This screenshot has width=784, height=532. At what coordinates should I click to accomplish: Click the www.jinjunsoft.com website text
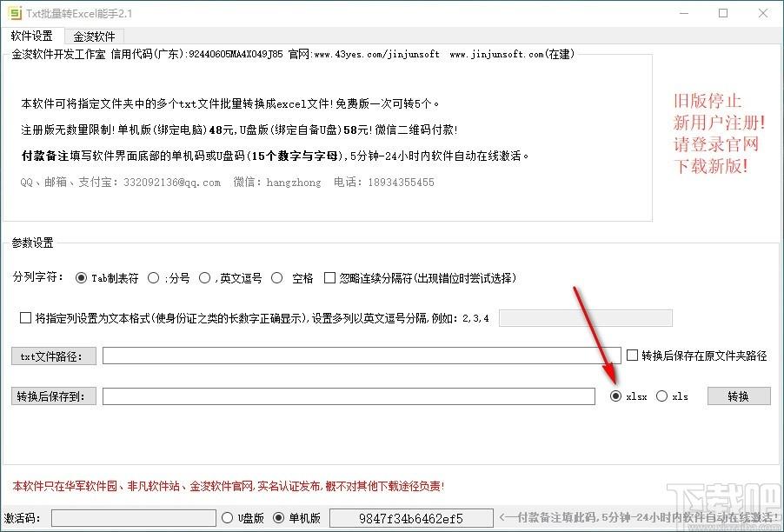tap(496, 55)
